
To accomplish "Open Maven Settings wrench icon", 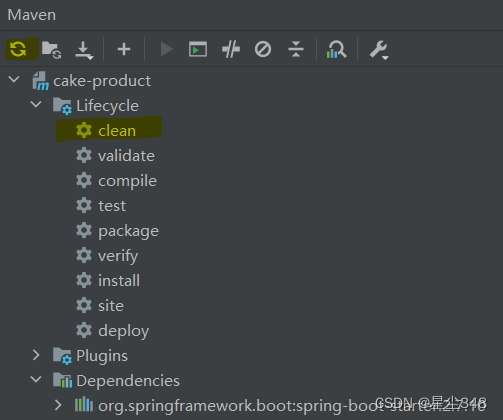I will point(379,50).
